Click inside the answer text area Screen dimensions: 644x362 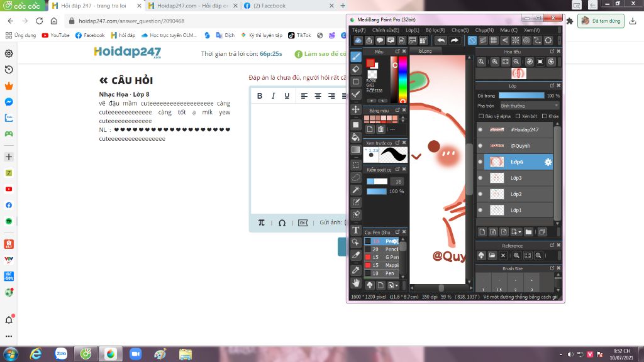[299, 158]
